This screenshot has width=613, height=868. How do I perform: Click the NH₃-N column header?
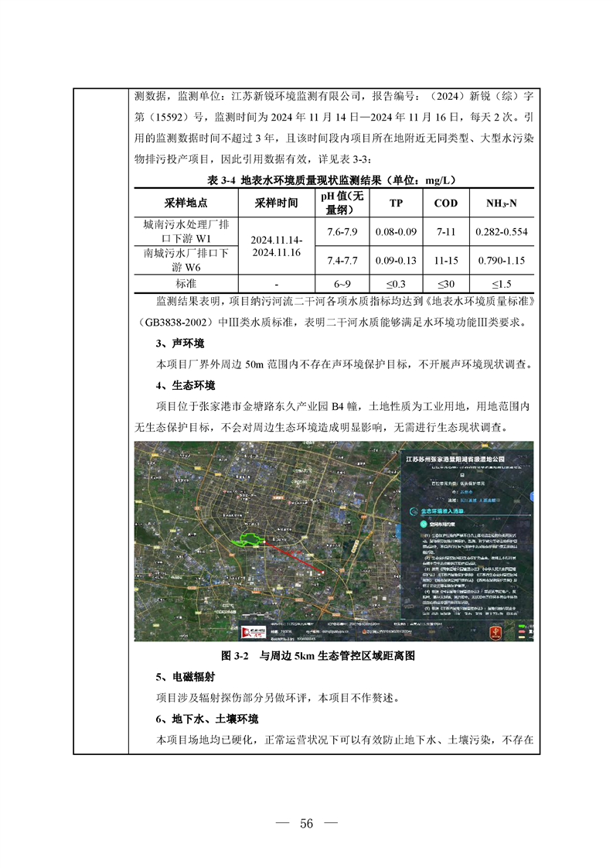coord(501,203)
